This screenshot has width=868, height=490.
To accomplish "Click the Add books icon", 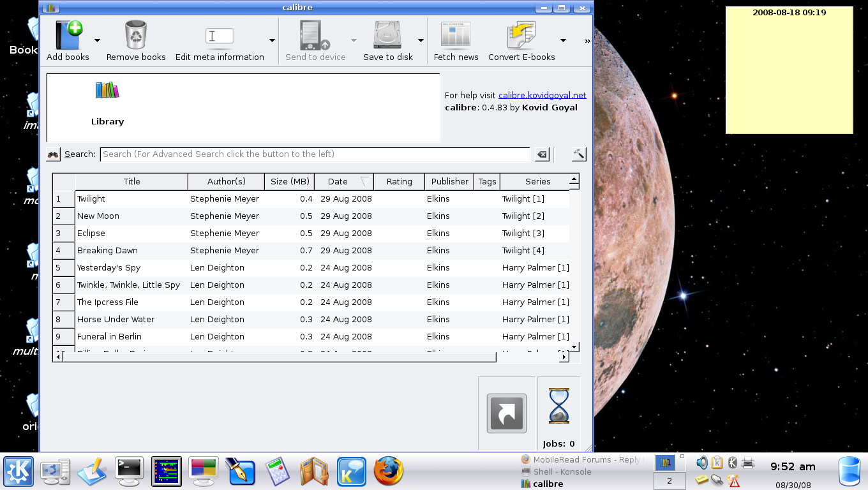I will [68, 36].
